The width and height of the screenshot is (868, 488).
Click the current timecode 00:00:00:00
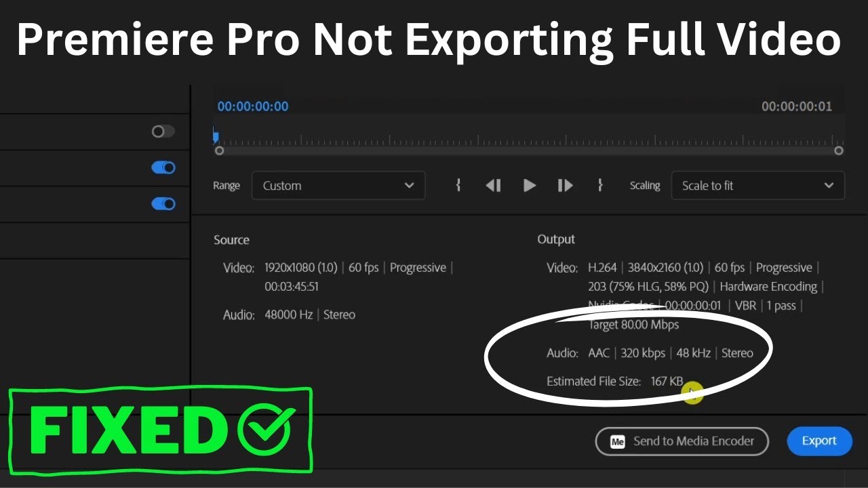[x=253, y=106]
